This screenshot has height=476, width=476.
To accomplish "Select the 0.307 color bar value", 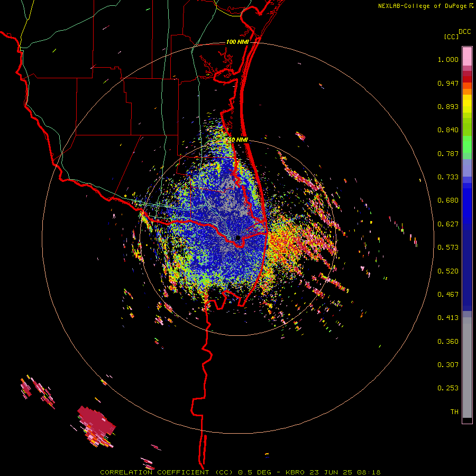I will click(448, 365).
